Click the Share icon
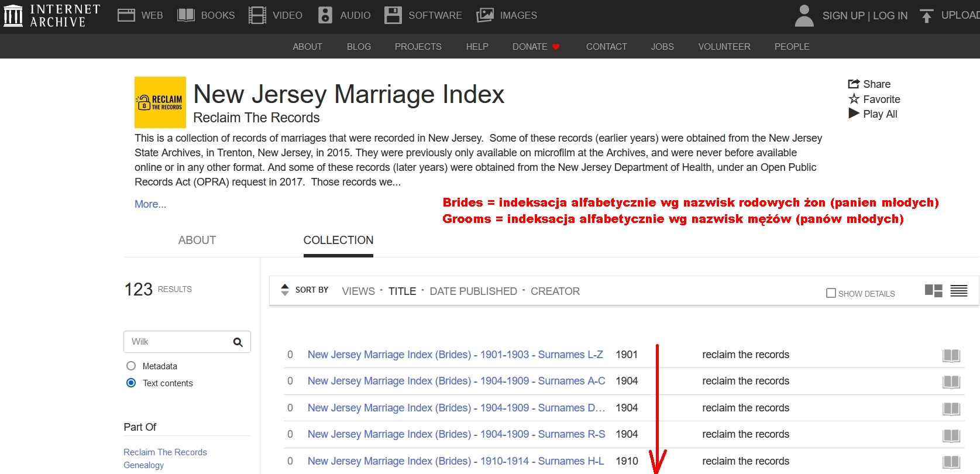 (x=854, y=84)
